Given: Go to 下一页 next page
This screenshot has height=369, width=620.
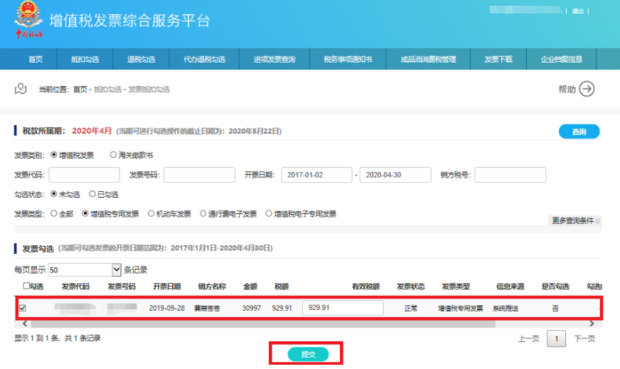Looking at the screenshot, I should [584, 339].
